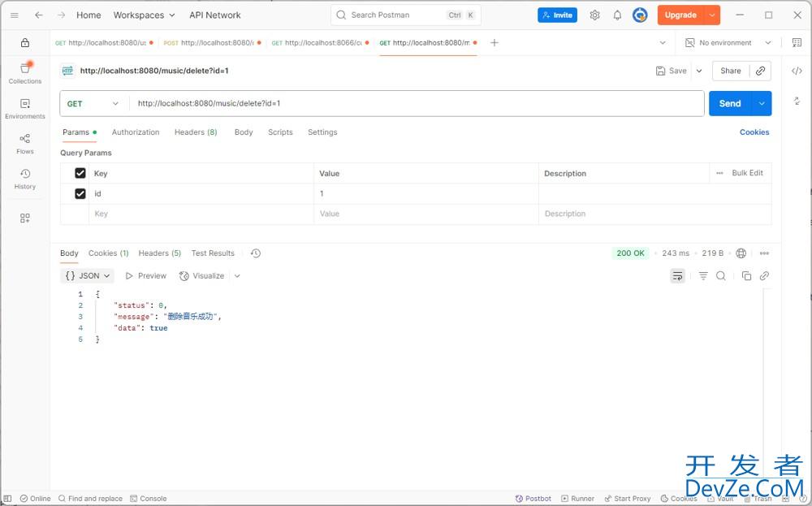Open the request Body tab
Viewport: 812px width, 506px height.
pyautogui.click(x=244, y=132)
